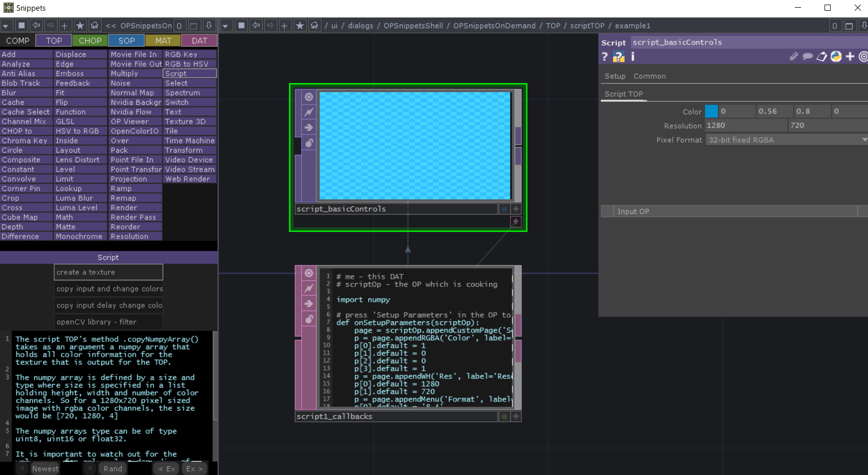Open the leftmost palette dropdown arrow in toolbar
This screenshot has width=868, height=475.
(6, 25)
